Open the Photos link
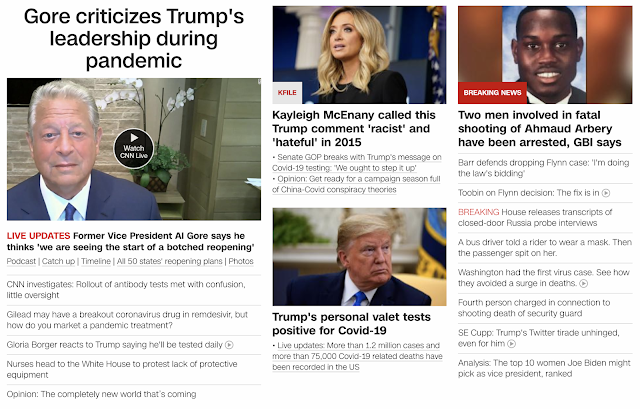640x409 pixels. (241, 261)
